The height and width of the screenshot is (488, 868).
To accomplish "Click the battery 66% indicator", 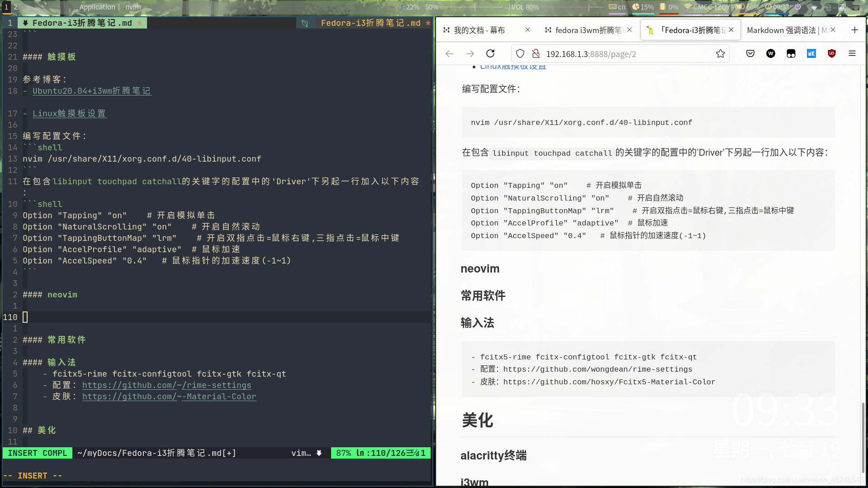I will coord(747,7).
